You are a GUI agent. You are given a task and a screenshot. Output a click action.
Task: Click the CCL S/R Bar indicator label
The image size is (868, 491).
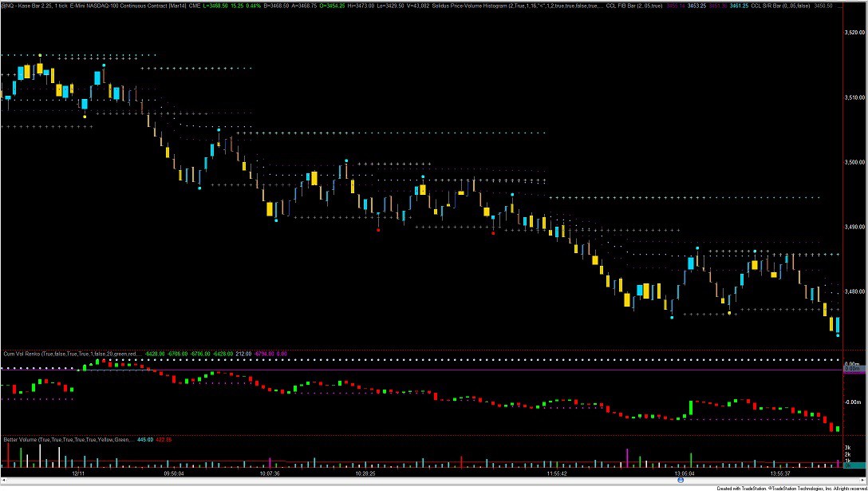pyautogui.click(x=782, y=5)
